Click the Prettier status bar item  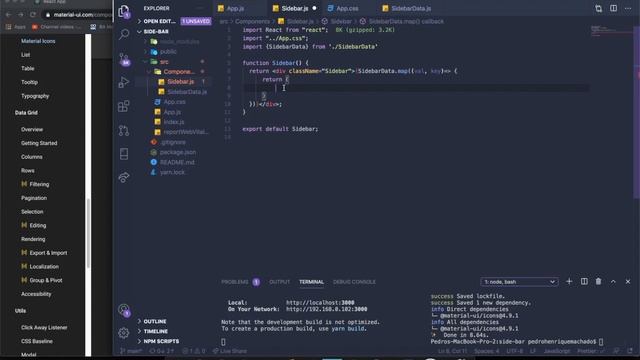tap(590, 351)
